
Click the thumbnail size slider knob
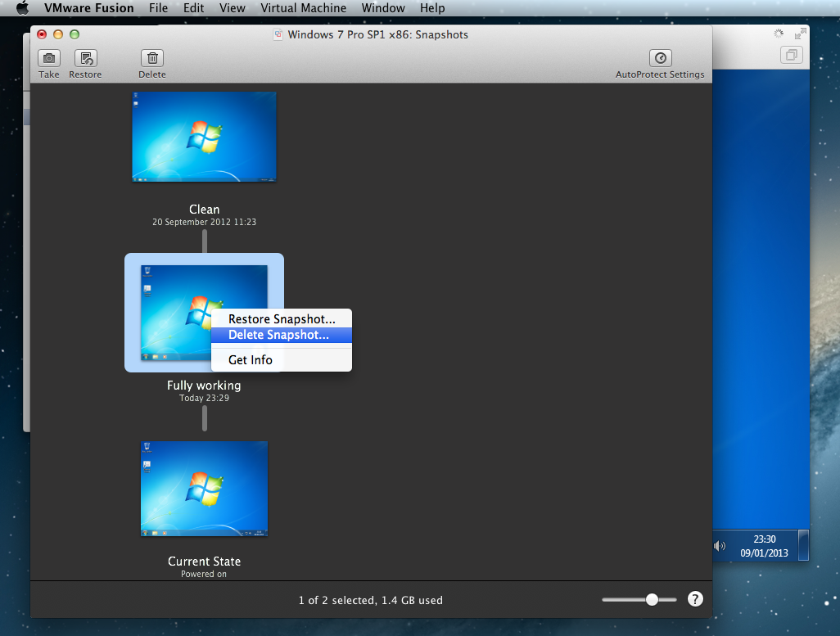652,600
